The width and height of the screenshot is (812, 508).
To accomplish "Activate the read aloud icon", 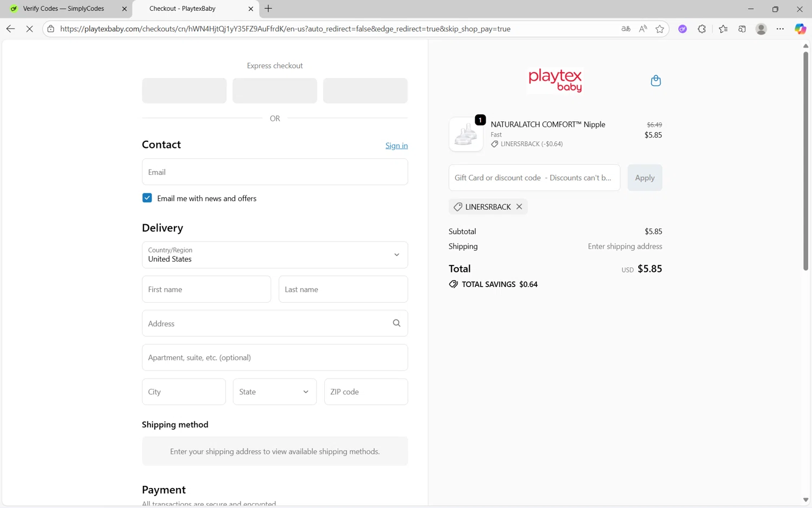I will [643, 29].
